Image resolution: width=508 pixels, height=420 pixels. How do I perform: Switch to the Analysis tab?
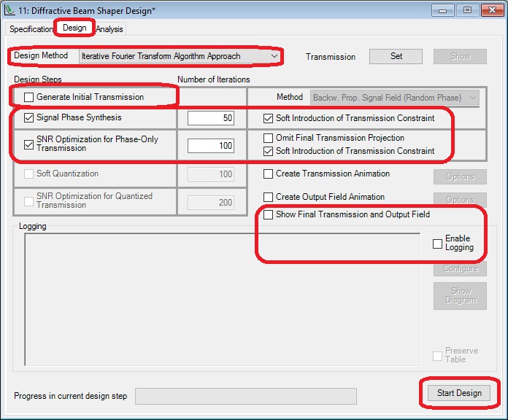(109, 29)
